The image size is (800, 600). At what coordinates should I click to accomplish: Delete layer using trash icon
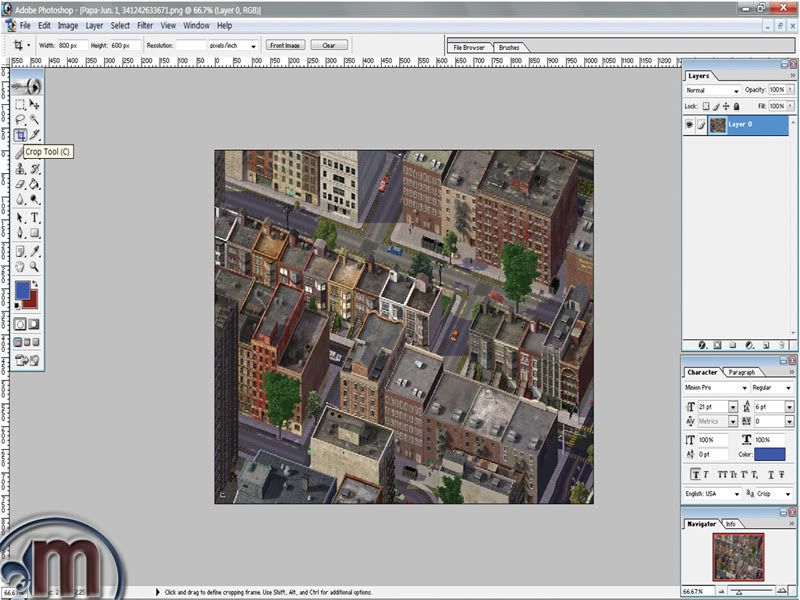(780, 345)
